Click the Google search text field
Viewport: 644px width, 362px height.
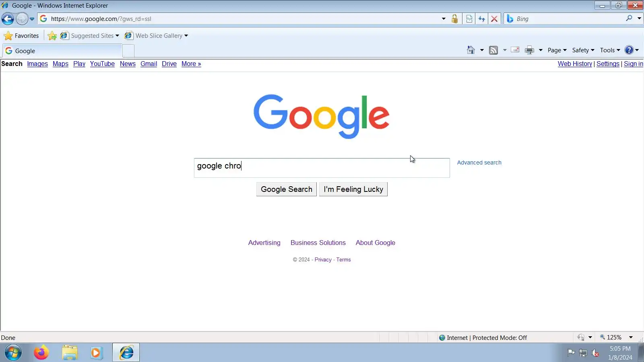[x=322, y=168]
